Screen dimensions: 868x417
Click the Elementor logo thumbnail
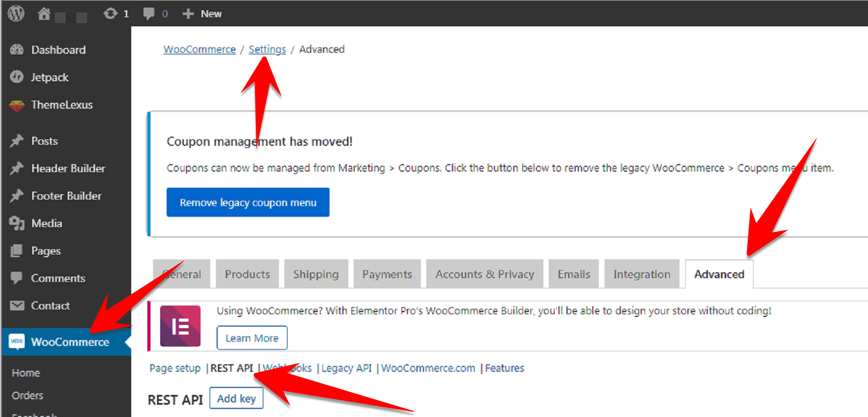click(x=181, y=326)
